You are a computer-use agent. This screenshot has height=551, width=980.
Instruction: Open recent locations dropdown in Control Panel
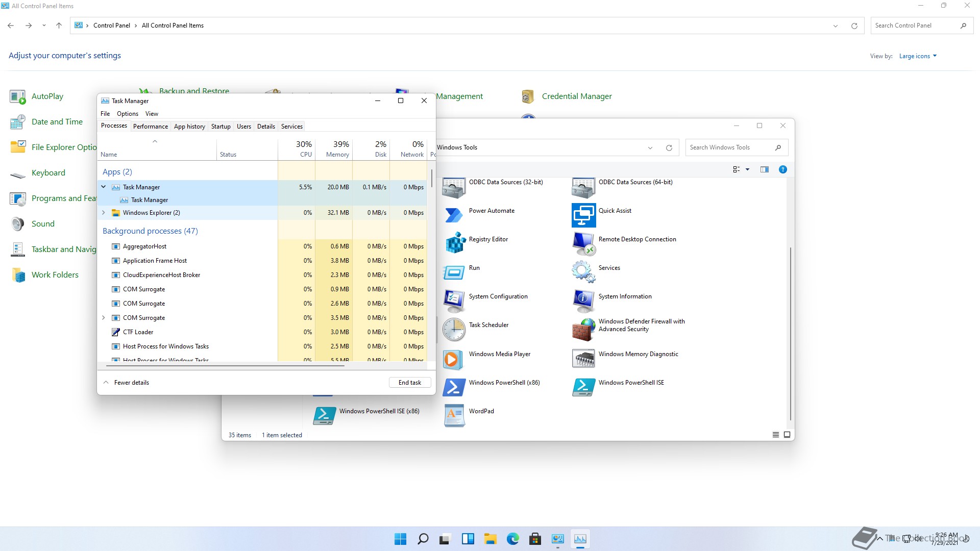pyautogui.click(x=44, y=26)
